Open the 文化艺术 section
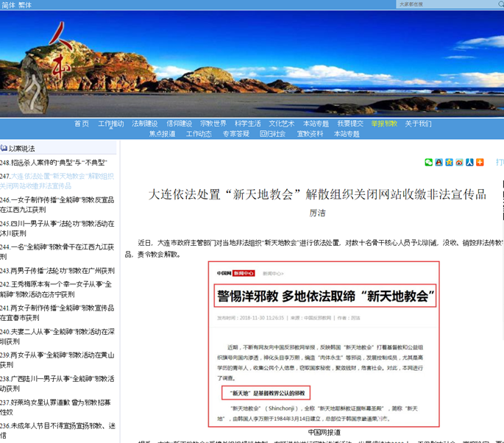 click(282, 124)
